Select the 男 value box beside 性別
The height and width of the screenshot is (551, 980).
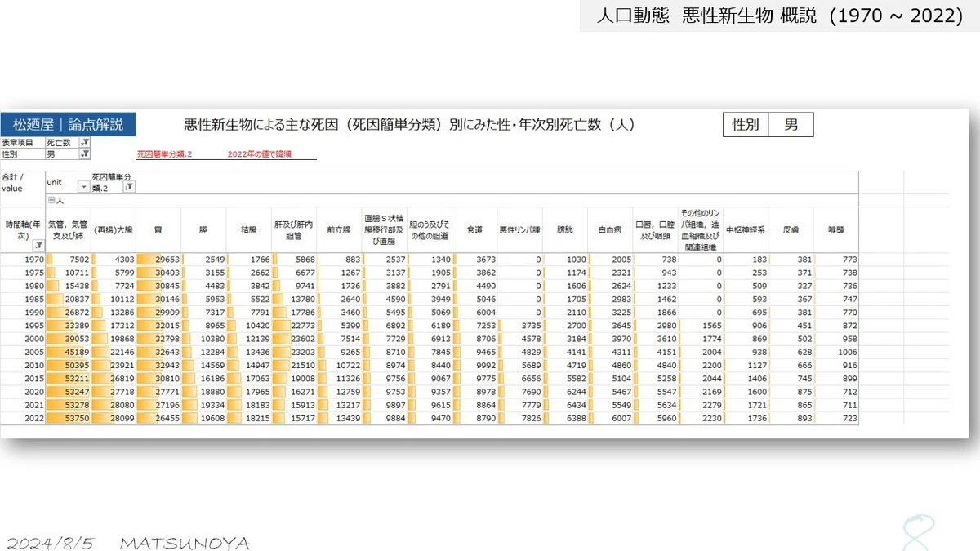pos(792,125)
